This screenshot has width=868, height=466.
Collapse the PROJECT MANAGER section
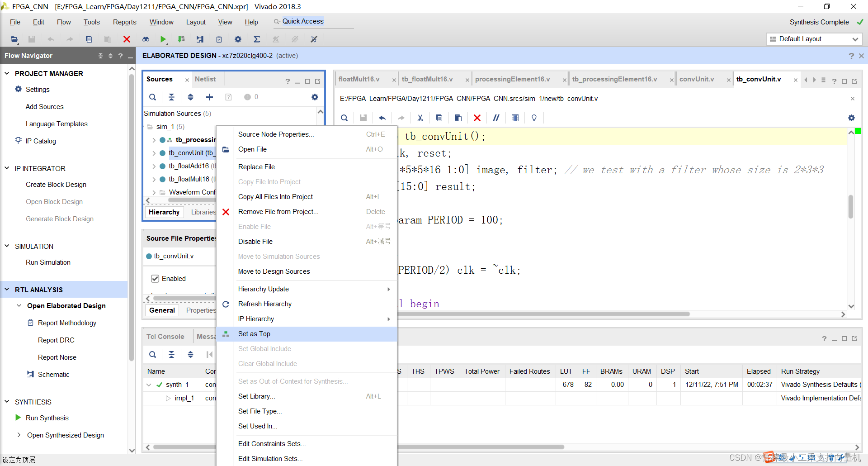point(7,73)
